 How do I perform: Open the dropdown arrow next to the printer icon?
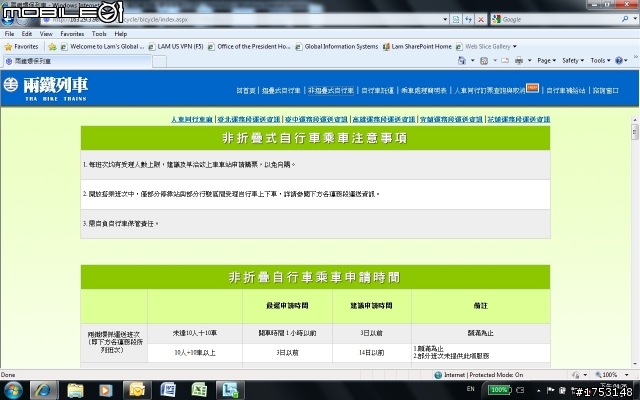[529, 60]
